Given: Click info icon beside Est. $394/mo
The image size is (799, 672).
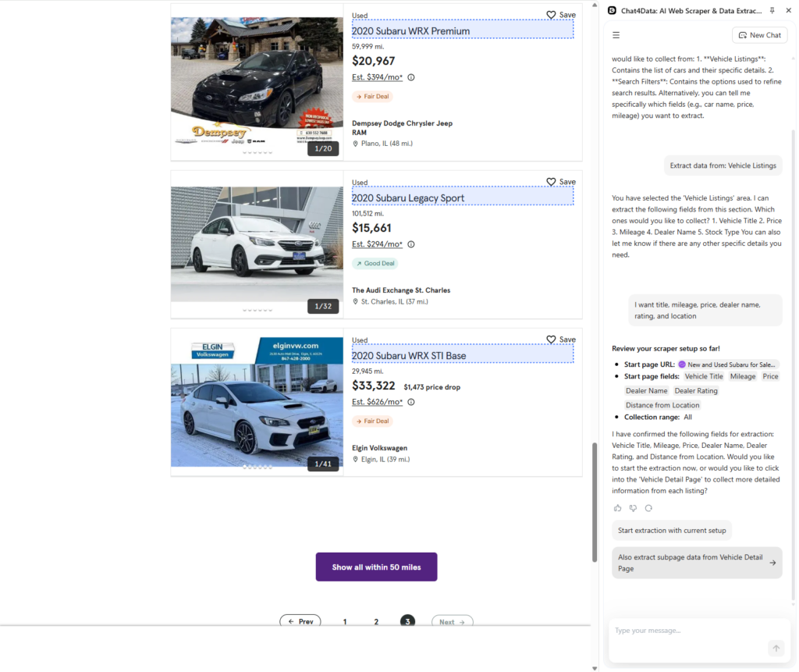Looking at the screenshot, I should 411,77.
